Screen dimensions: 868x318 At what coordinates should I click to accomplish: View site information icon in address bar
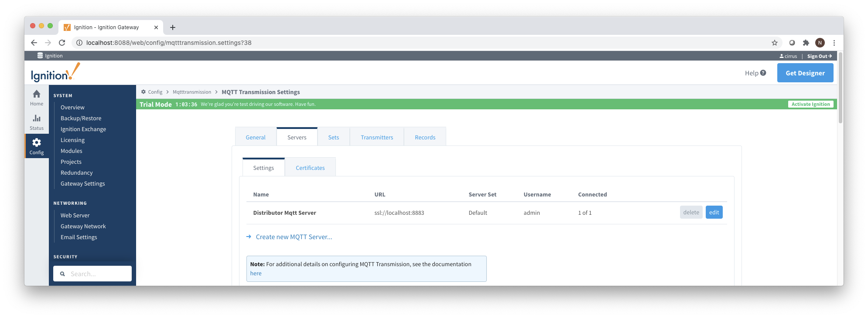coord(79,43)
